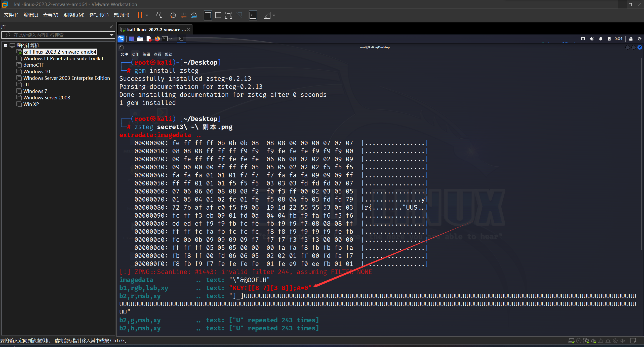
Task: Collapse the 我的计算机 tree node
Action: [6, 46]
